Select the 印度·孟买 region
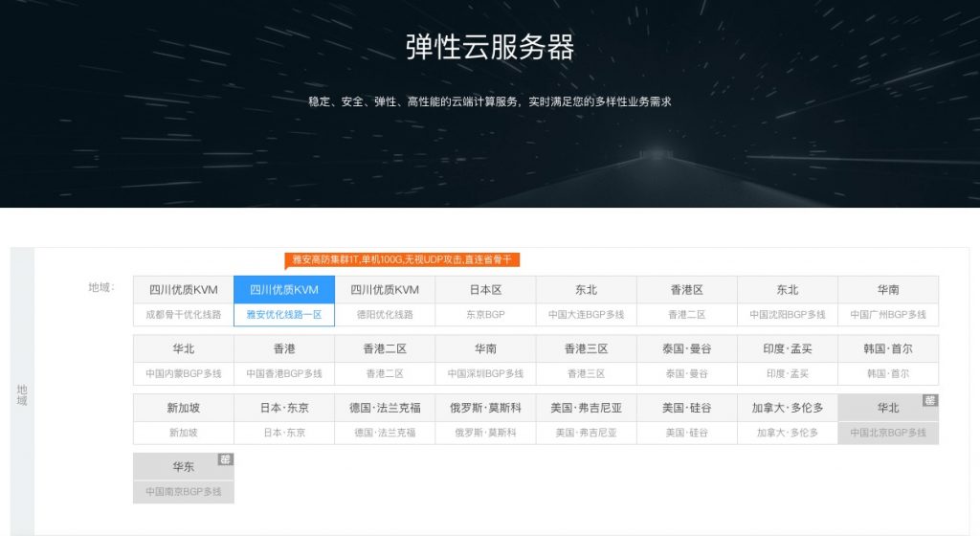Viewport: 980px width, 536px height. point(788,360)
